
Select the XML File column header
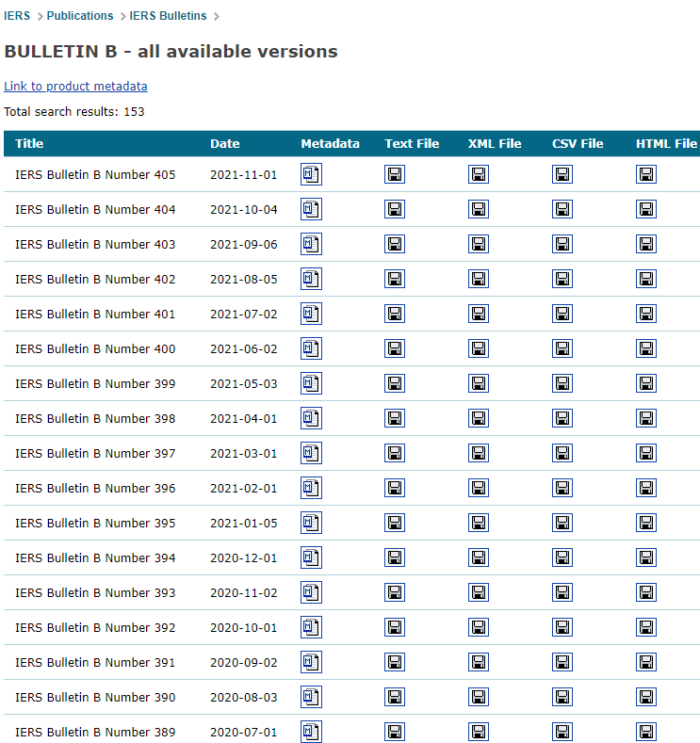coord(495,143)
